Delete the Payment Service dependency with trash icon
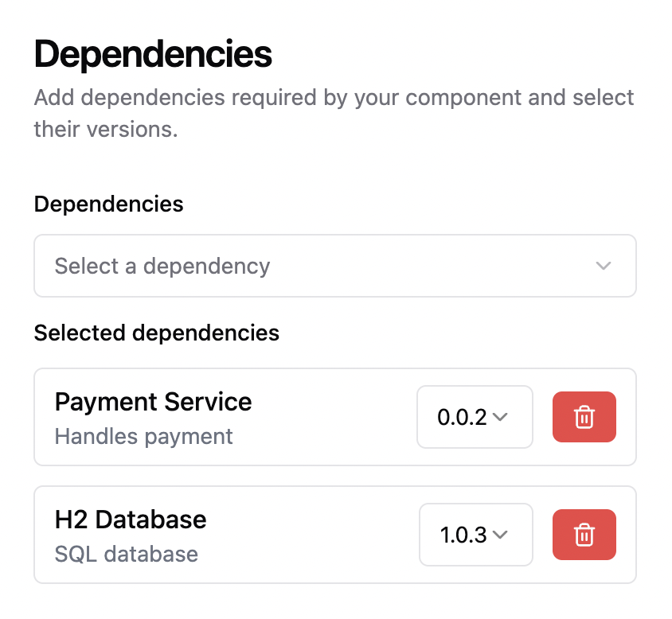This screenshot has width=672, height=619. [x=584, y=417]
